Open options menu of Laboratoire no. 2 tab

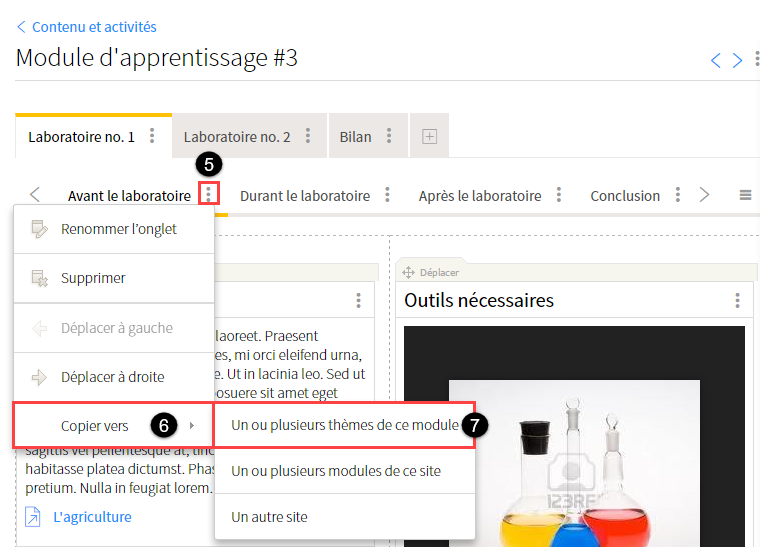point(308,136)
